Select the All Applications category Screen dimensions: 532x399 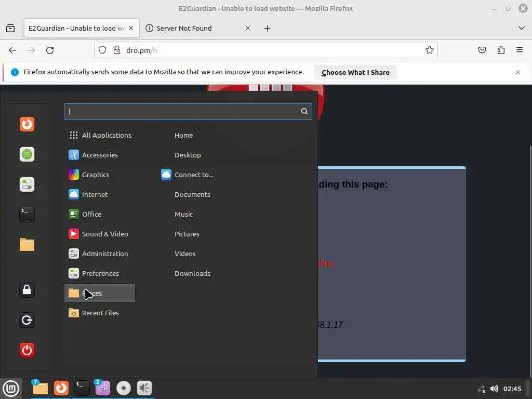pos(100,135)
